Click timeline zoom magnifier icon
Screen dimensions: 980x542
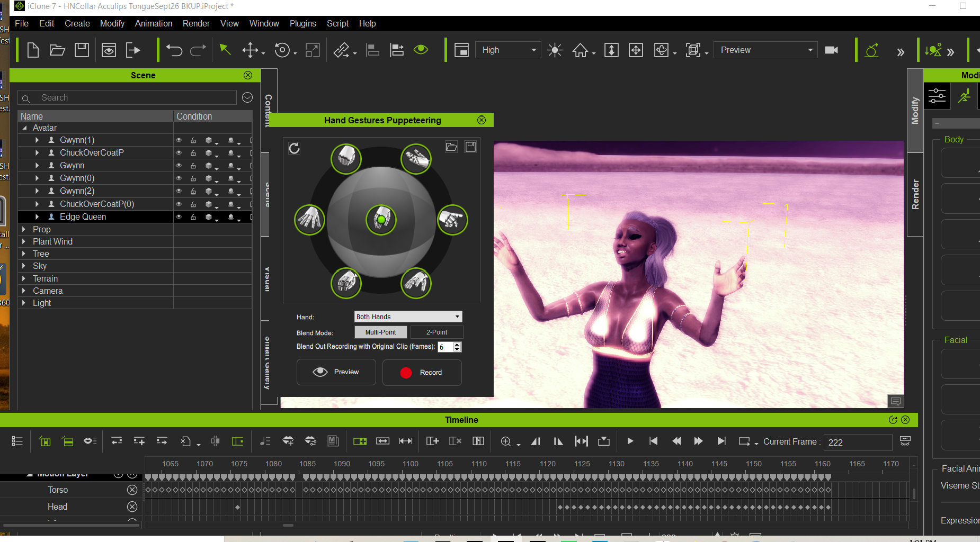point(506,441)
